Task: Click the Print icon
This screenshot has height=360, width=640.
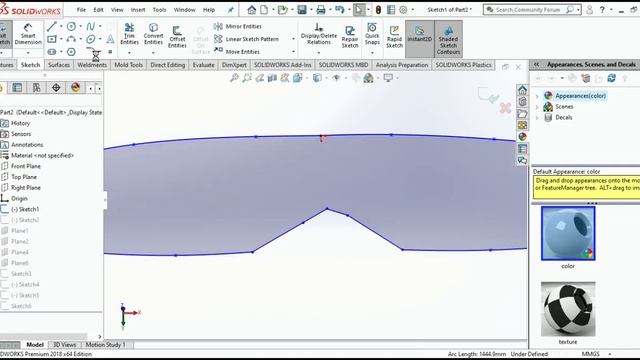Action: click(321, 10)
